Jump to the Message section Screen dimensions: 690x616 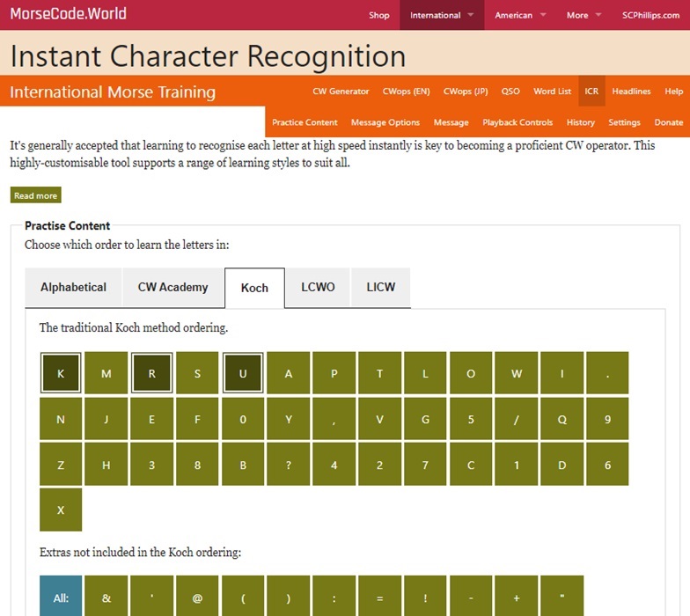(451, 122)
